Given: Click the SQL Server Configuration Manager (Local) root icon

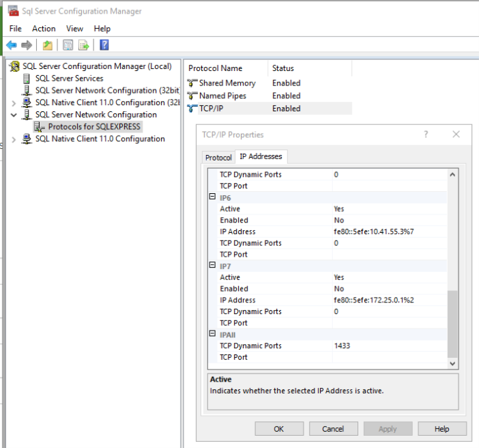Looking at the screenshot, I should pyautogui.click(x=14, y=66).
